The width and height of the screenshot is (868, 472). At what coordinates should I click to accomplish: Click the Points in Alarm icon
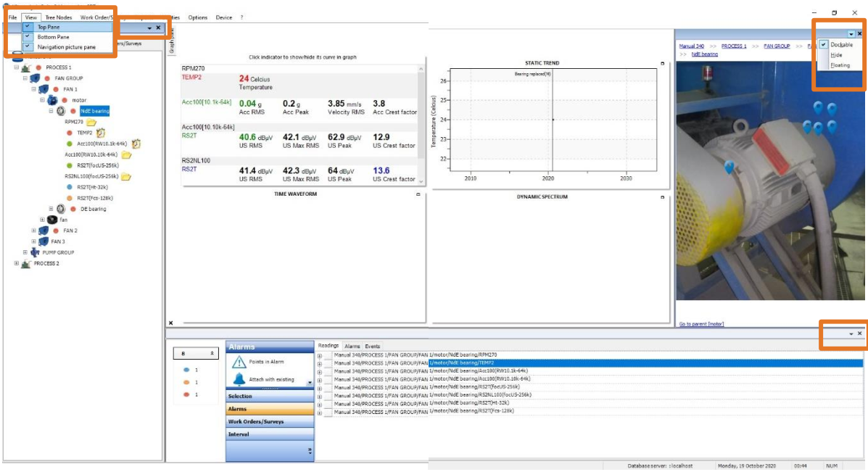239,363
